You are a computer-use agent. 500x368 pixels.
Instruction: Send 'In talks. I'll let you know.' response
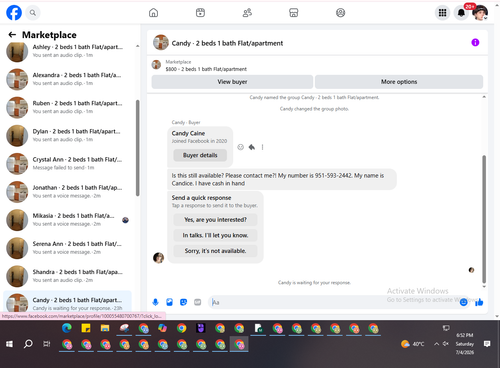click(215, 235)
